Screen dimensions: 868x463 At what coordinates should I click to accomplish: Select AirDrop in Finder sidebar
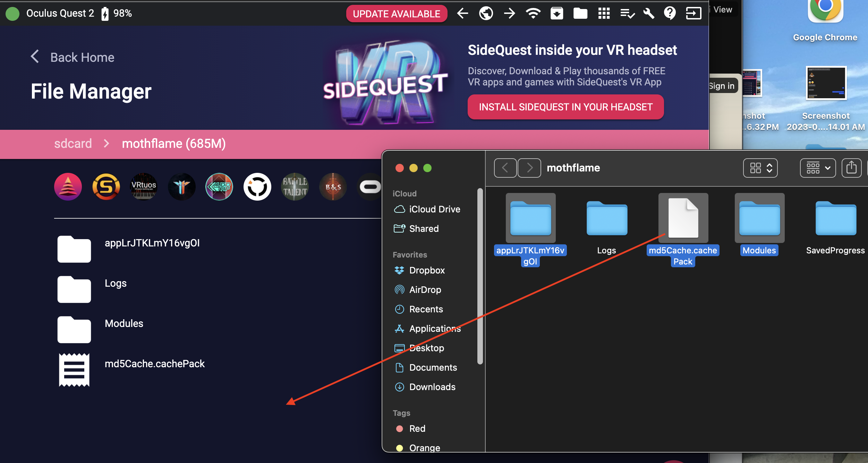pyautogui.click(x=425, y=289)
